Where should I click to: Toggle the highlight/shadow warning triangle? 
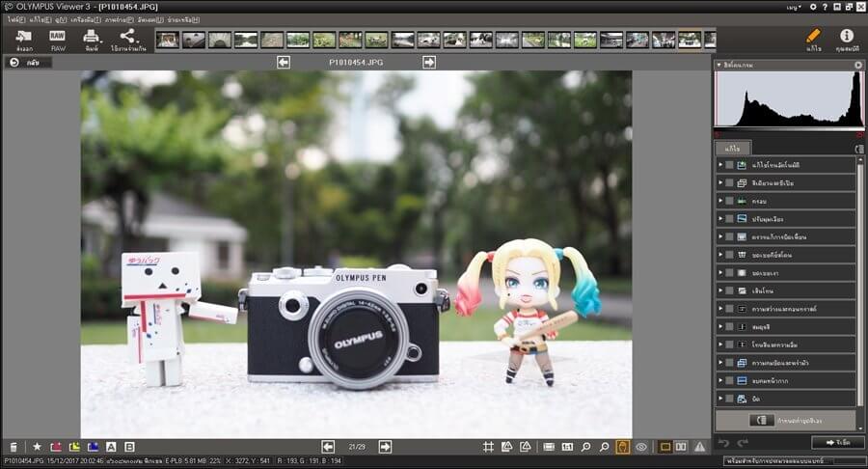[700, 446]
